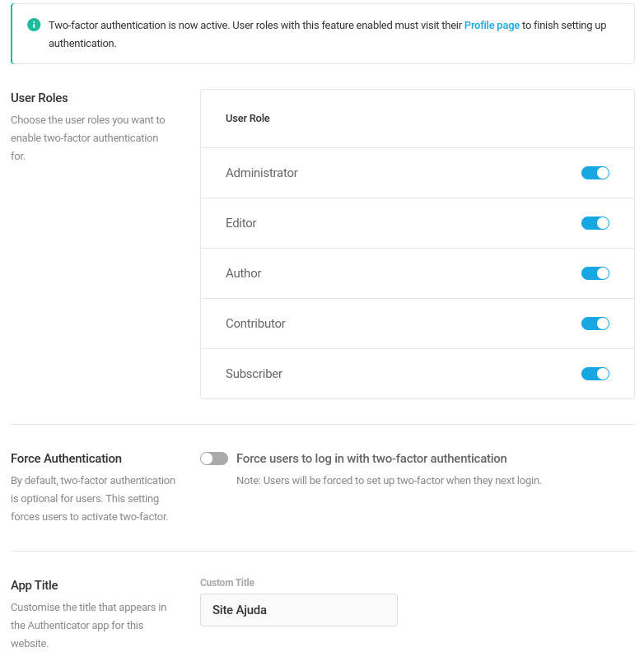Screen dimensions: 644x652
Task: Turn off the Author role toggle
Action: coord(595,273)
